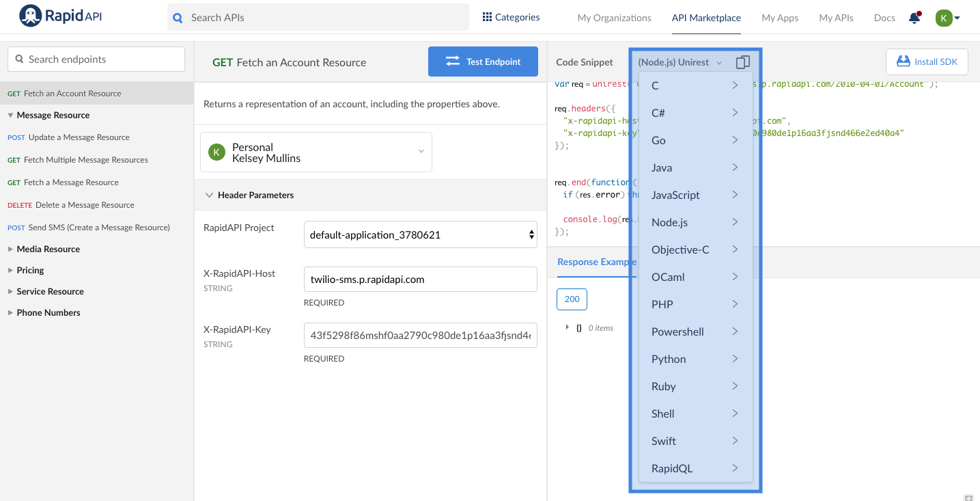
Task: Open the RapidAPI Project dropdown
Action: [x=421, y=234]
